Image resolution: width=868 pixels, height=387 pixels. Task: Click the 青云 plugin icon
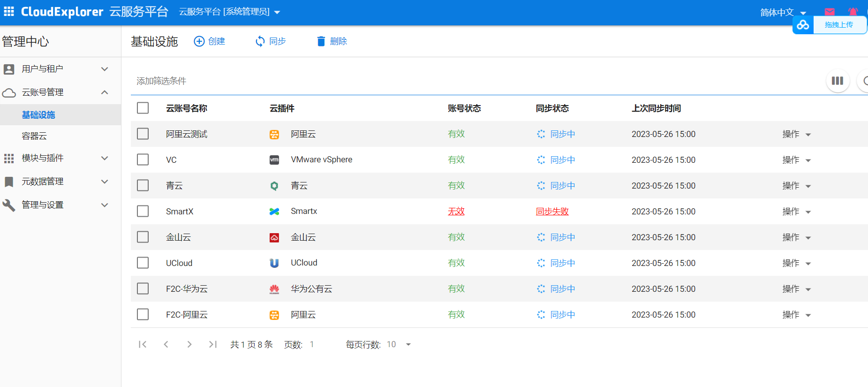(x=274, y=186)
